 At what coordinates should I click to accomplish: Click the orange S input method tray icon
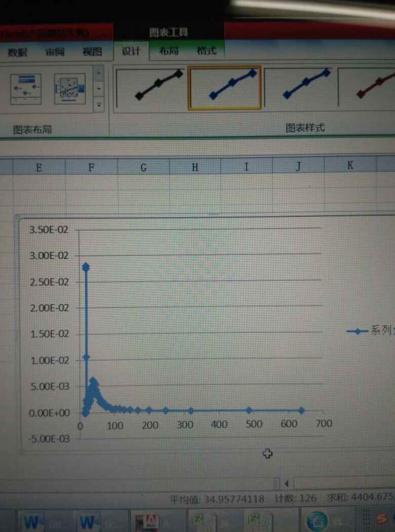[x=383, y=518]
